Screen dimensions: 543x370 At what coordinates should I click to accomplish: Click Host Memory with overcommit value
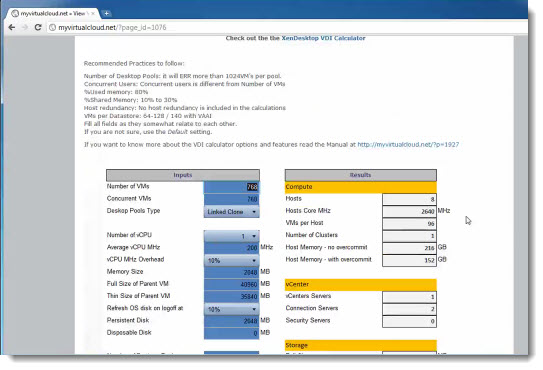[x=409, y=260]
